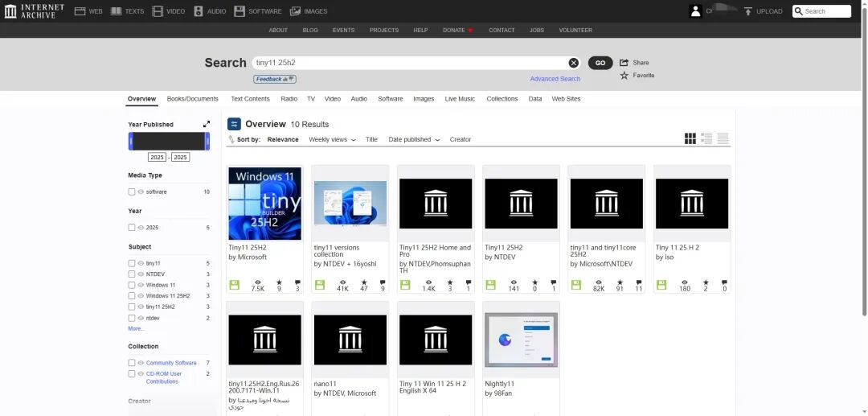Sort results by Creator
Viewport: 868px width, 416px height.
460,139
